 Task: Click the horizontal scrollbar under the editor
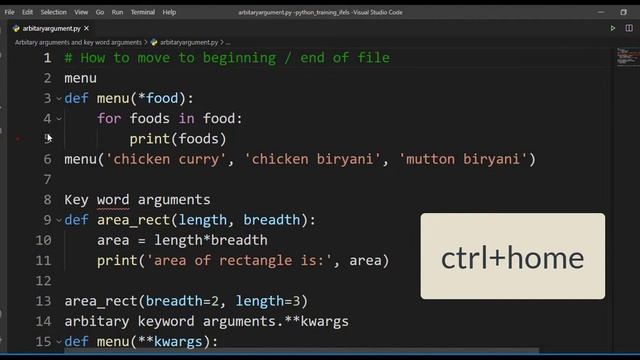point(301,351)
